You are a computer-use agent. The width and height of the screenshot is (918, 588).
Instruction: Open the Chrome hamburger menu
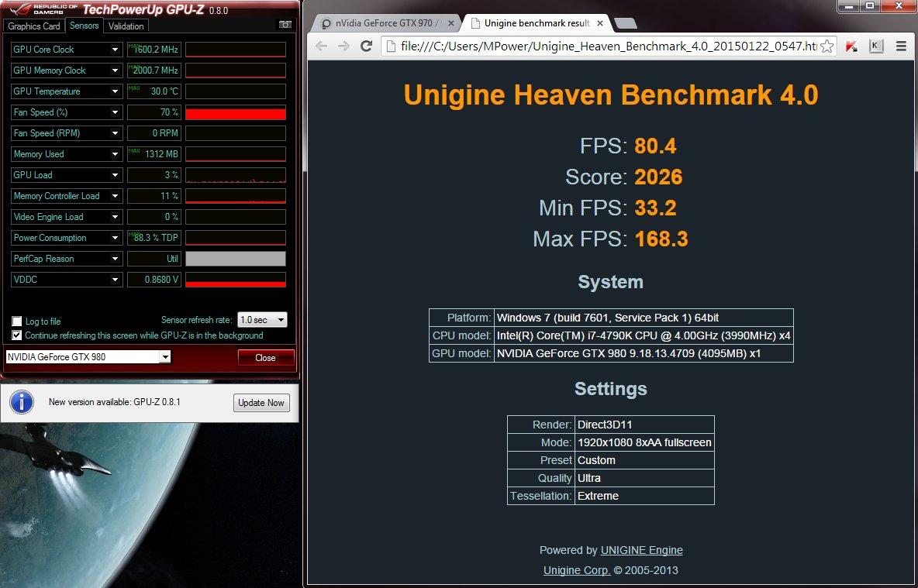pos(902,46)
